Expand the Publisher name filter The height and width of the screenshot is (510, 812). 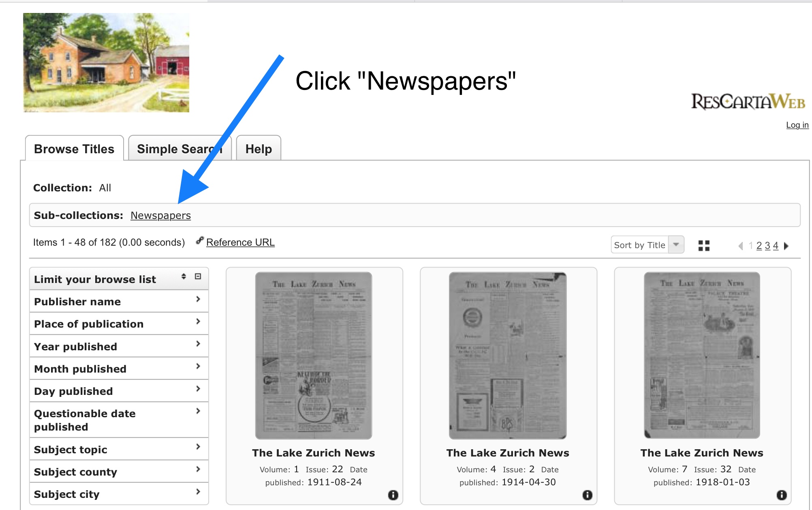click(119, 301)
